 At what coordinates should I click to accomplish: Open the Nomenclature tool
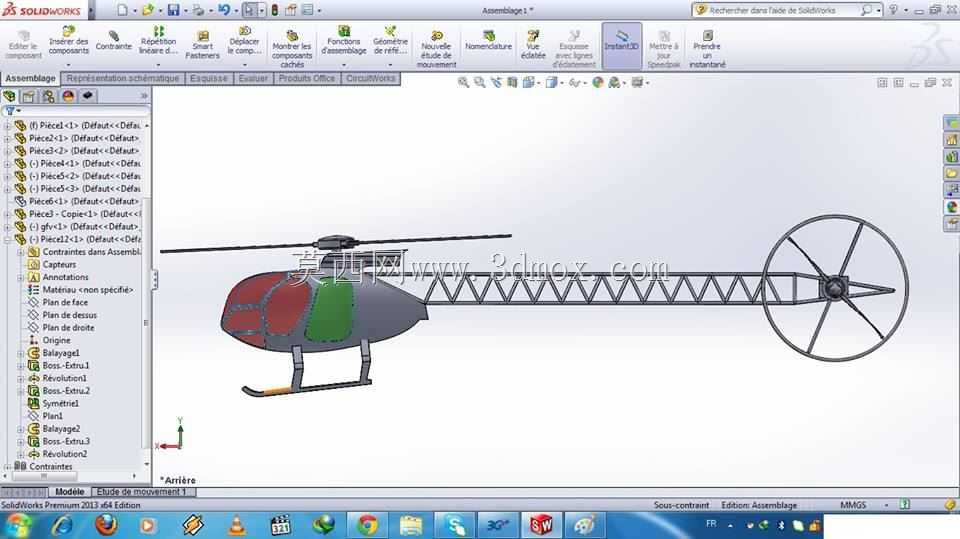pos(488,40)
